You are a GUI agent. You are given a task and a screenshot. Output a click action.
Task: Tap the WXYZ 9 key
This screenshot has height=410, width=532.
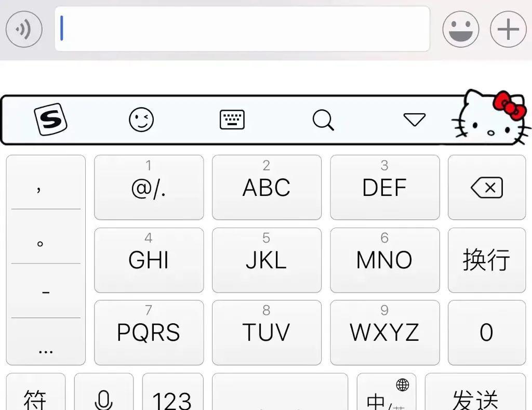[385, 333]
